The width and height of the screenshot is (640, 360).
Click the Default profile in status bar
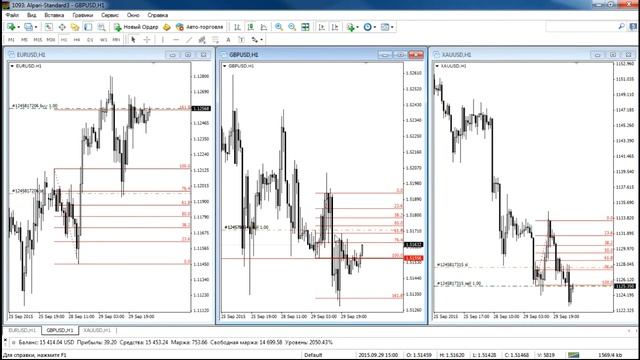click(x=313, y=355)
